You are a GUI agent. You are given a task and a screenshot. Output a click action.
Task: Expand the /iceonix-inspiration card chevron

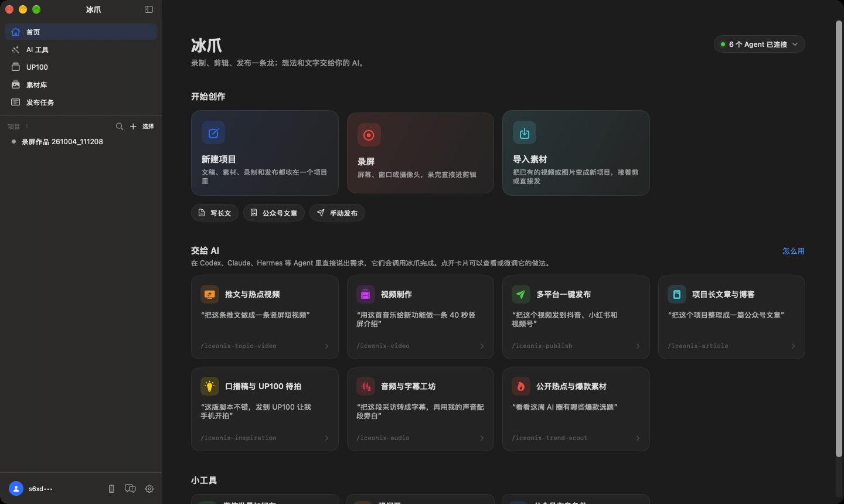pos(326,438)
